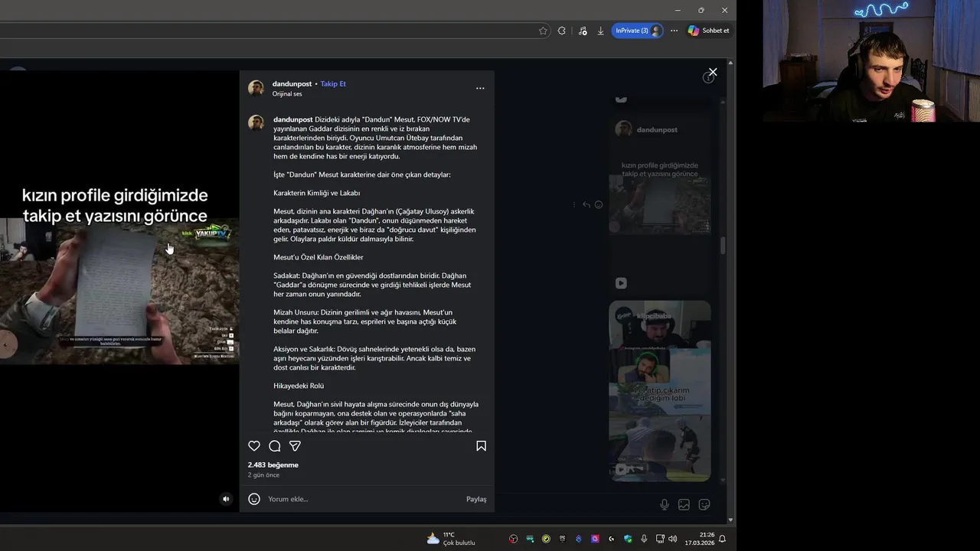Click the 'Hikayedeki Rolü' heading
980x551 pixels.
coord(299,386)
